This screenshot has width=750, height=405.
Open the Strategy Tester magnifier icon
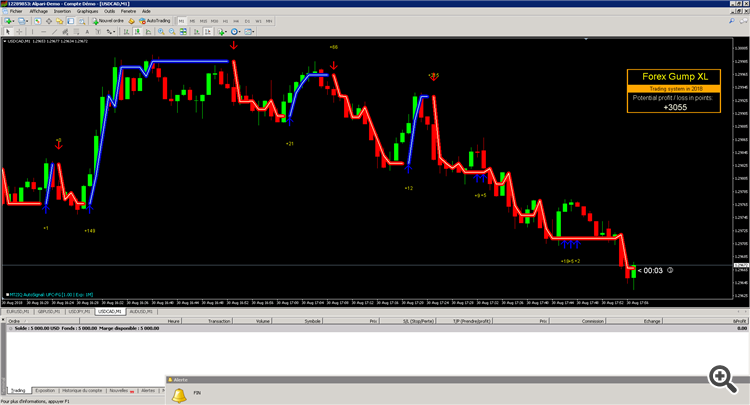pyautogui.click(x=82, y=21)
